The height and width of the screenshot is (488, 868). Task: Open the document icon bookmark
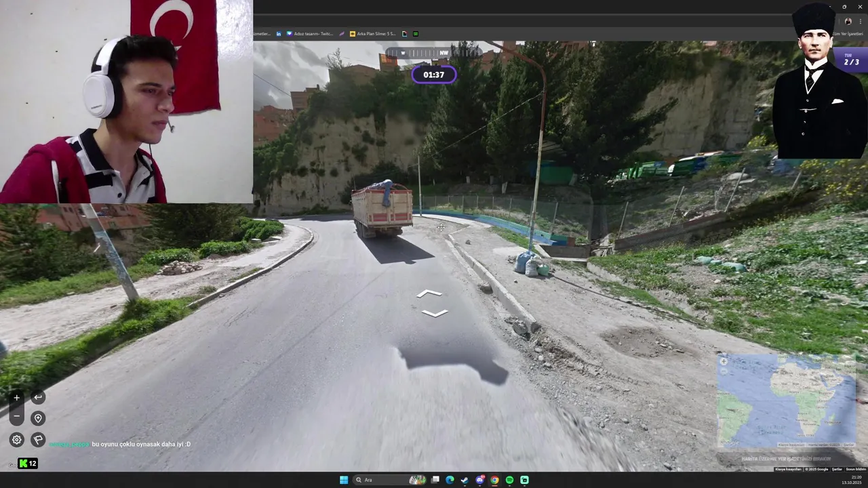[405, 34]
